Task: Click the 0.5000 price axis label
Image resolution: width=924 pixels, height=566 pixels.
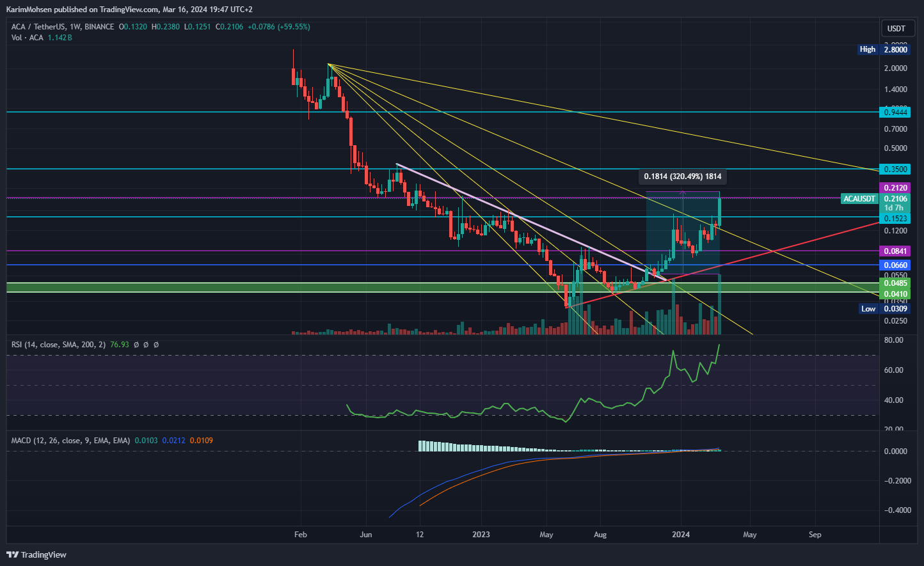Action: coord(895,148)
